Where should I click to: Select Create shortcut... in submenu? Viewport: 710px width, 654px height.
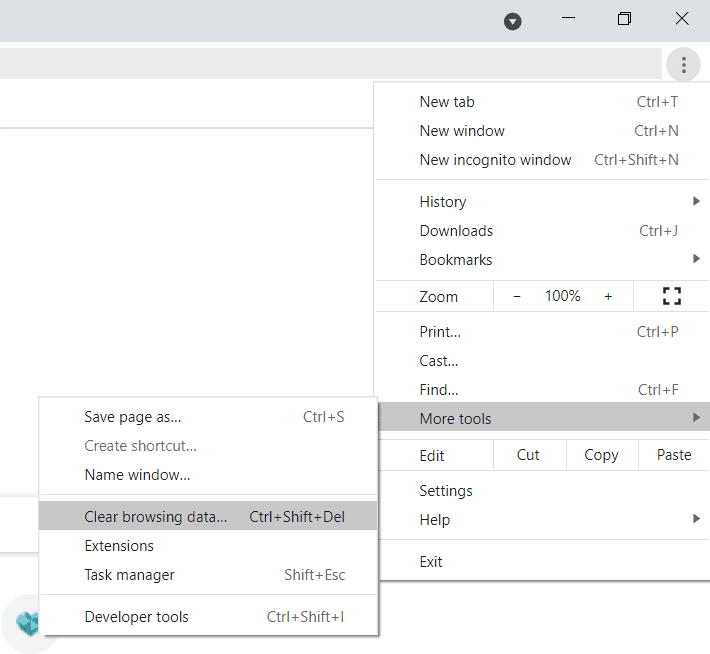[208, 446]
